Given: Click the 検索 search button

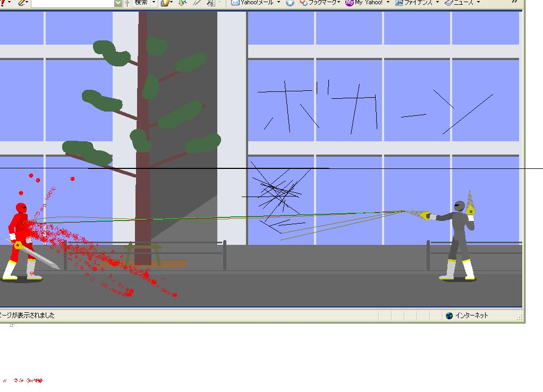Looking at the screenshot, I should click(141, 3).
